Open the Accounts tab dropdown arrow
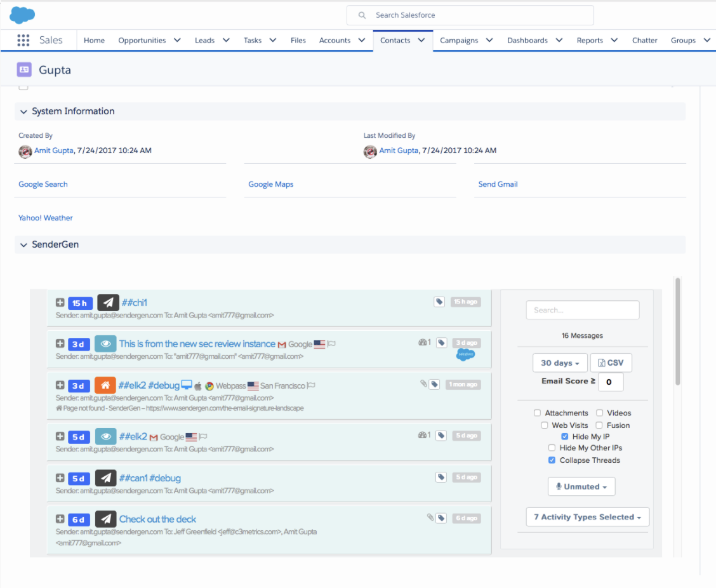The width and height of the screenshot is (716, 588). point(362,40)
